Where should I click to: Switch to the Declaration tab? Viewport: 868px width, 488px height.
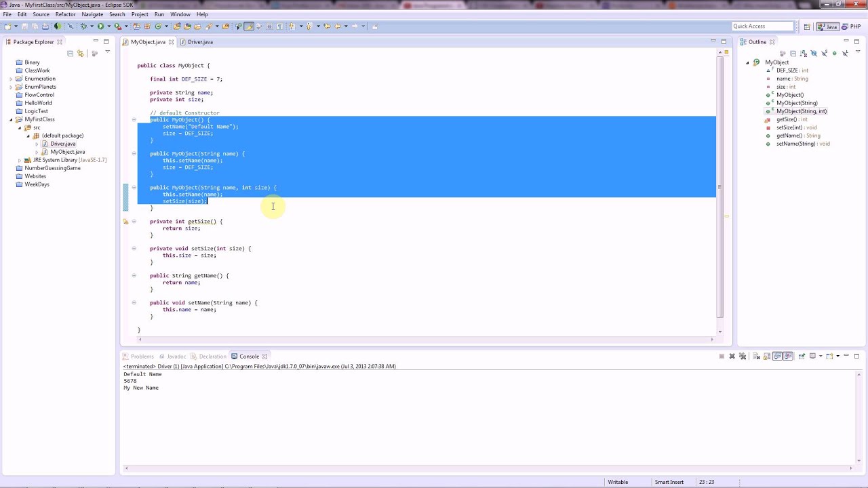[x=212, y=357]
